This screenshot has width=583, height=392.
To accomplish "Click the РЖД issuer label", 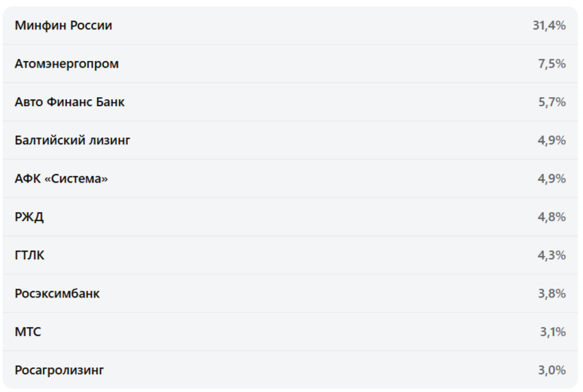I will (29, 217).
